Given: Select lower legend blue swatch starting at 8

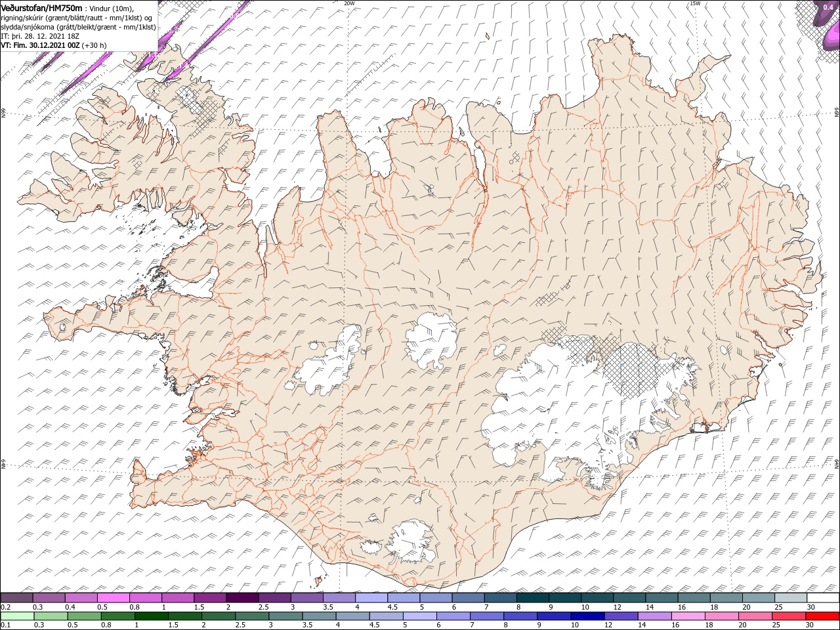Looking at the screenshot, I should point(520,616).
